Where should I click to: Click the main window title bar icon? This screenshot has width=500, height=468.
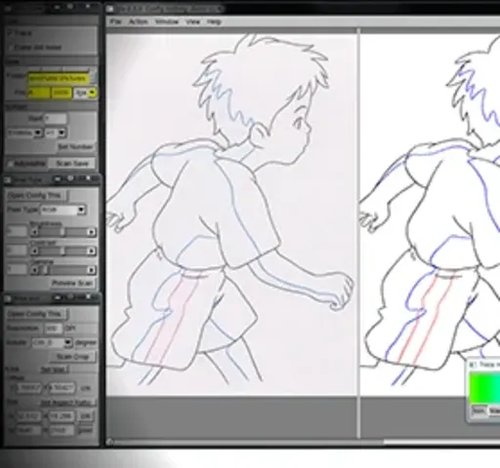click(x=110, y=9)
